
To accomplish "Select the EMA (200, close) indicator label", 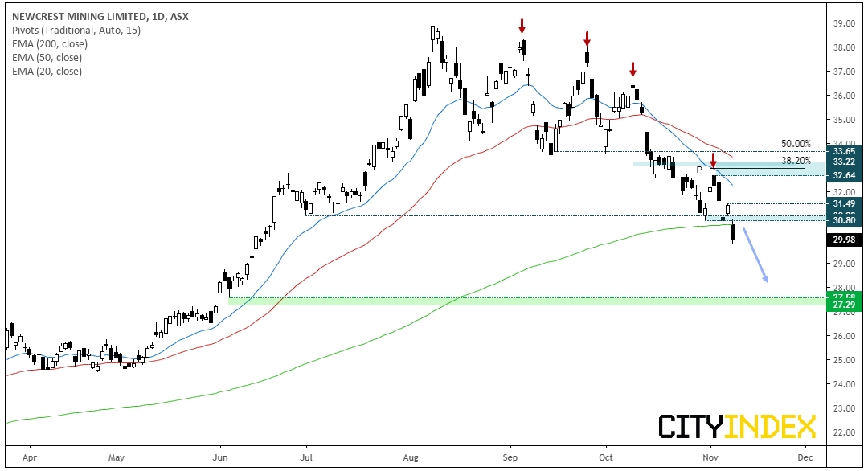I will [50, 43].
